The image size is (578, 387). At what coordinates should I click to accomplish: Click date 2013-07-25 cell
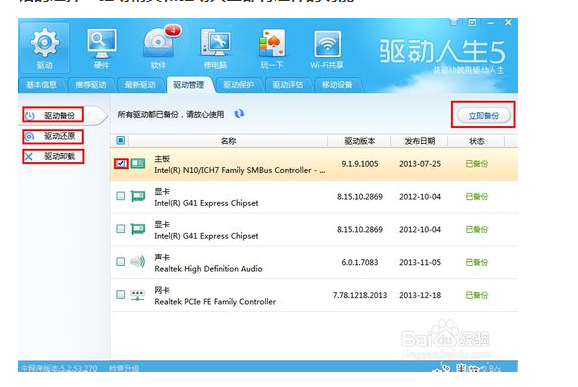pos(420,164)
